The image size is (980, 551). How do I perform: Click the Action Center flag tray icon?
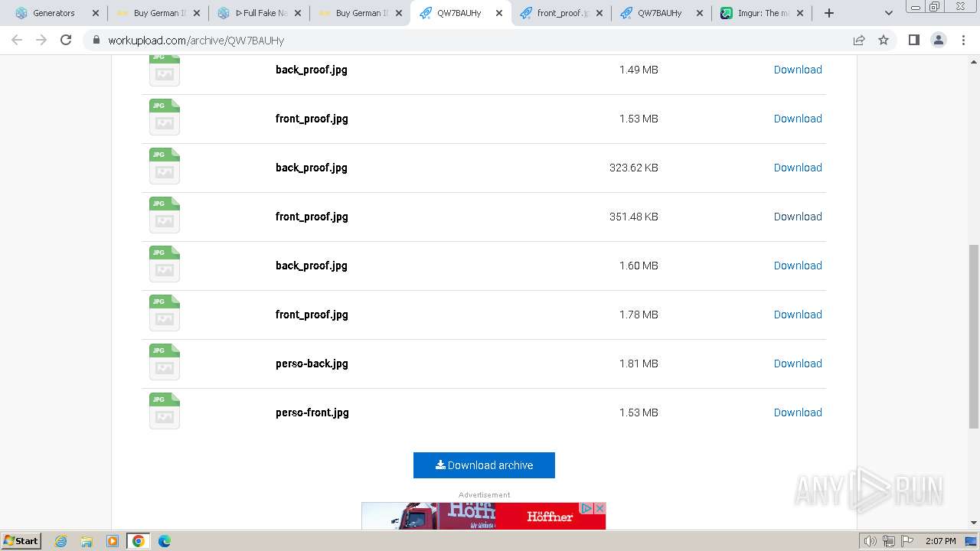[906, 541]
